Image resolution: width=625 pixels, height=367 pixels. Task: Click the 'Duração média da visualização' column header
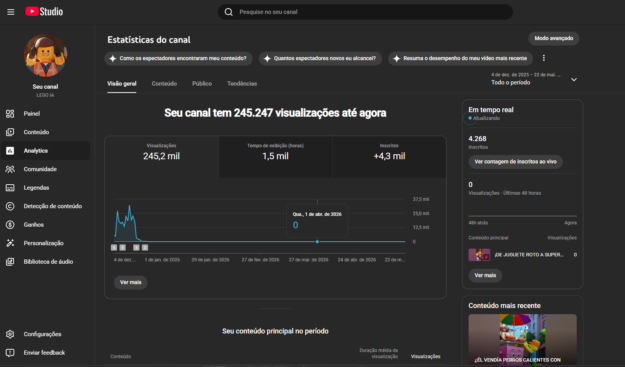(x=379, y=353)
